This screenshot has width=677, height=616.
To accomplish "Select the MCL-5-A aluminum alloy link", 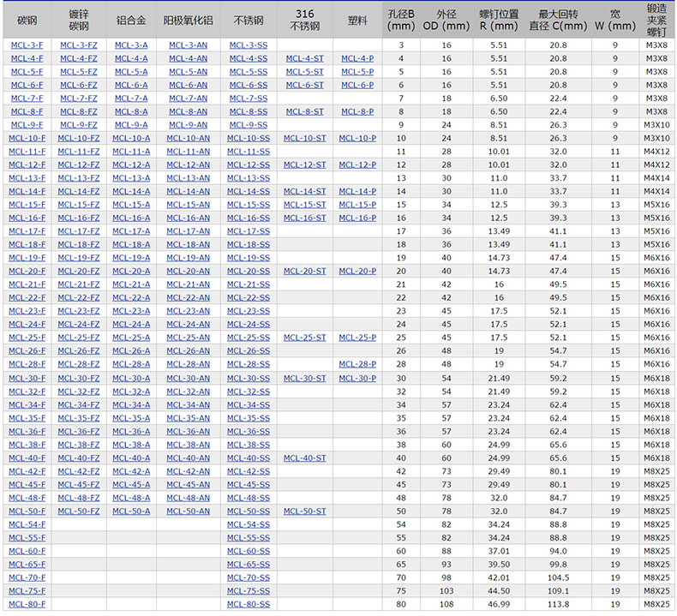I will click(130, 71).
